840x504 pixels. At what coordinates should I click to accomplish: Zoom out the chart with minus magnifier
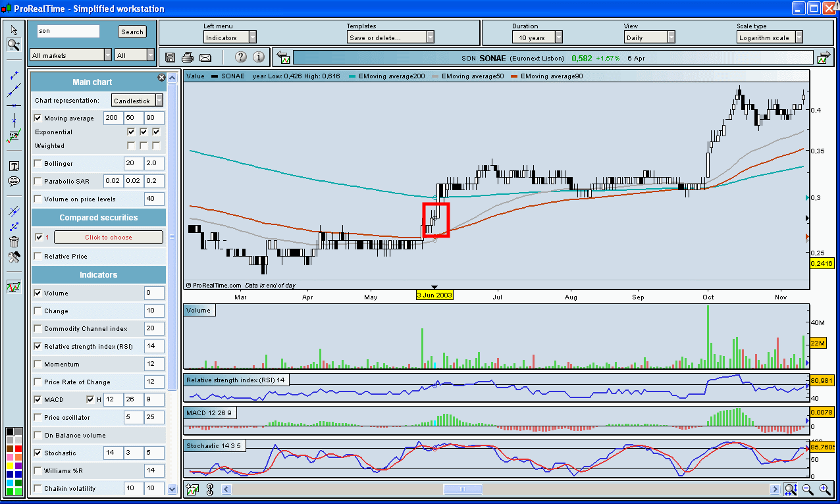tap(808, 489)
